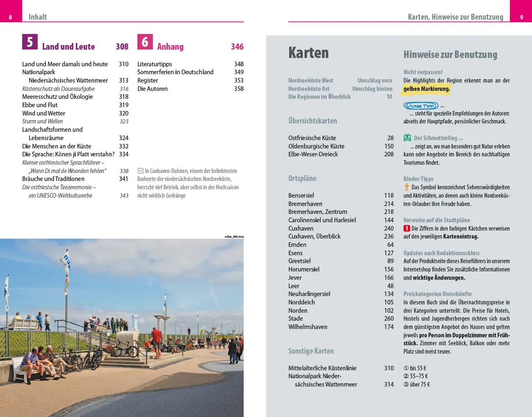Open the 'Anhang' chapter heading

click(x=170, y=47)
